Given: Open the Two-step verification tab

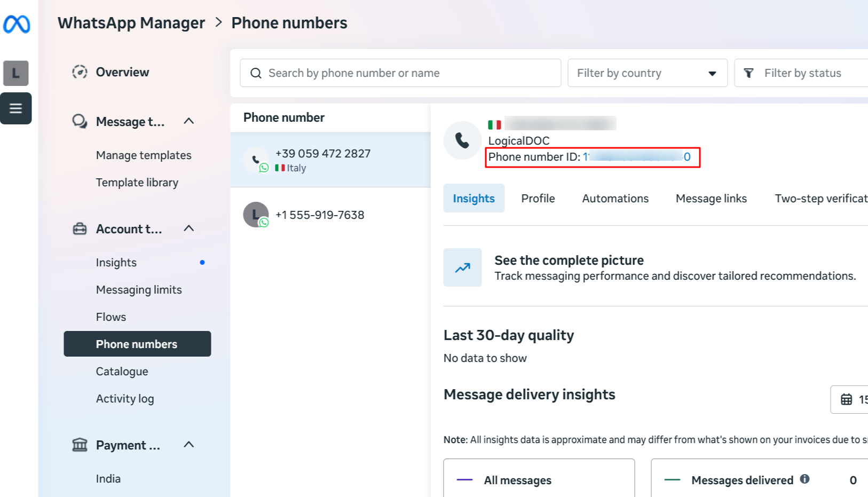Looking at the screenshot, I should pyautogui.click(x=821, y=198).
